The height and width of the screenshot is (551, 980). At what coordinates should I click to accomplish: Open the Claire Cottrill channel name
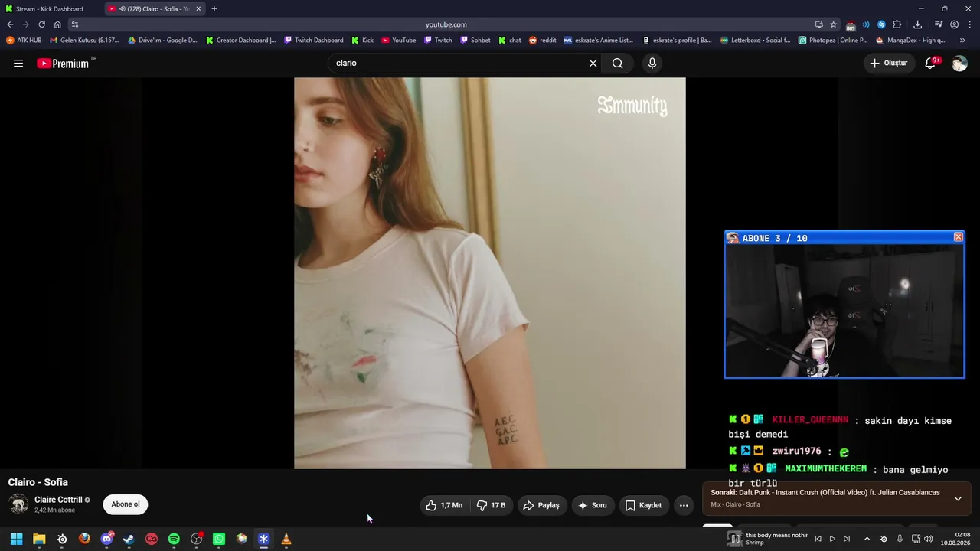click(58, 500)
